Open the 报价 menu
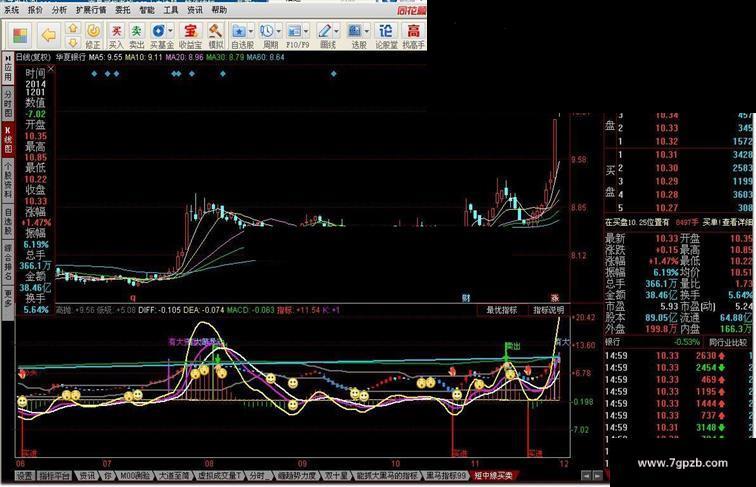This screenshot has height=487, width=756. (35, 10)
